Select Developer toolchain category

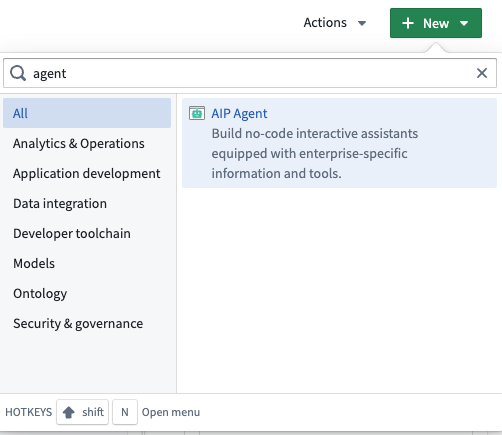click(87, 233)
